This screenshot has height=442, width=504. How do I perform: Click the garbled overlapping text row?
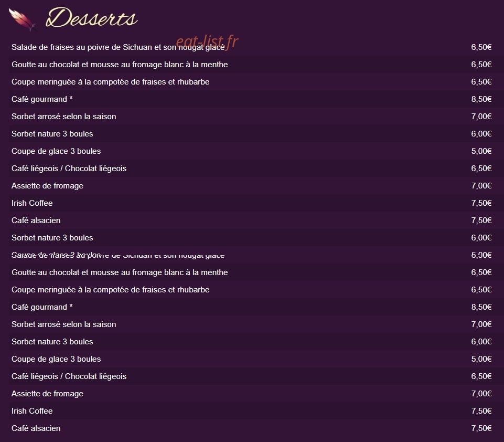pos(118,255)
